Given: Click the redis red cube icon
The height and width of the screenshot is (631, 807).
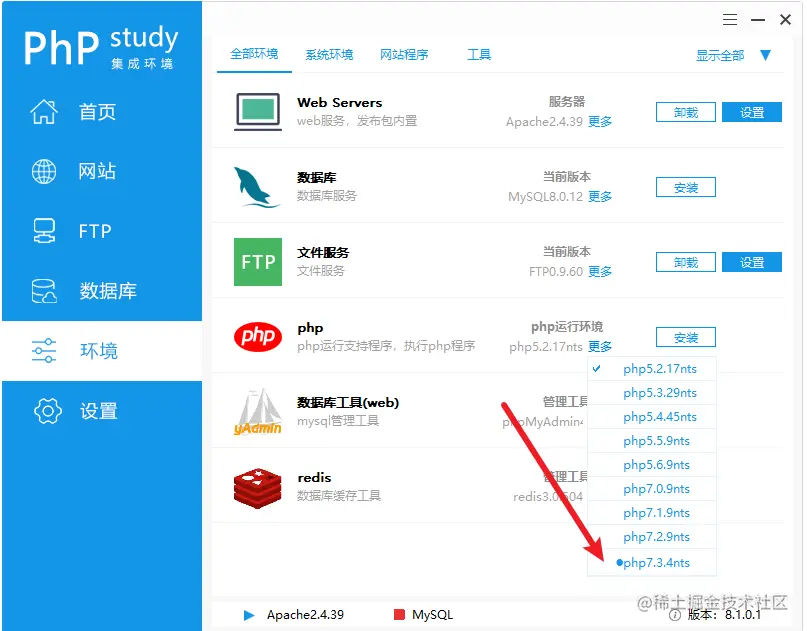Looking at the screenshot, I should point(257,488).
